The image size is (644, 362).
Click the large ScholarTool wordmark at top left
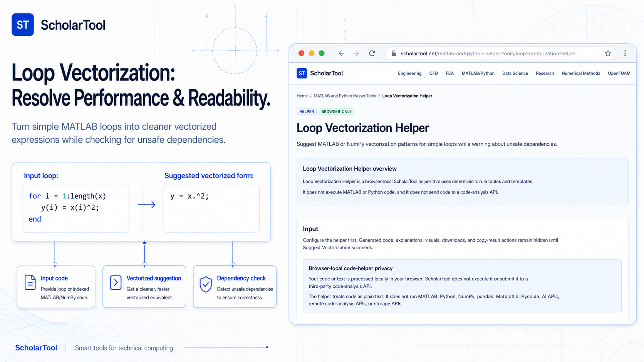(73, 25)
